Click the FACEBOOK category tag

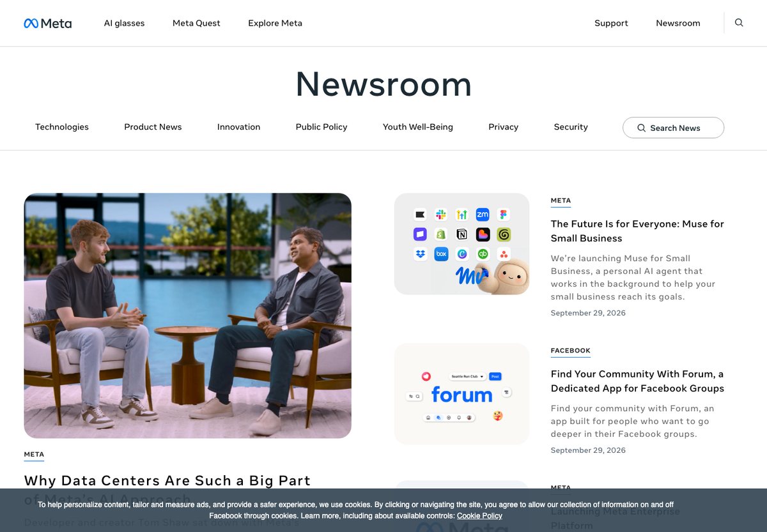click(x=570, y=351)
